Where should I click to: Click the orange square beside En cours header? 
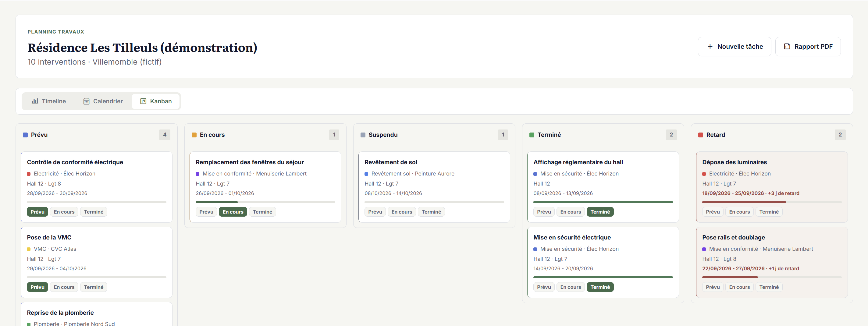click(194, 135)
